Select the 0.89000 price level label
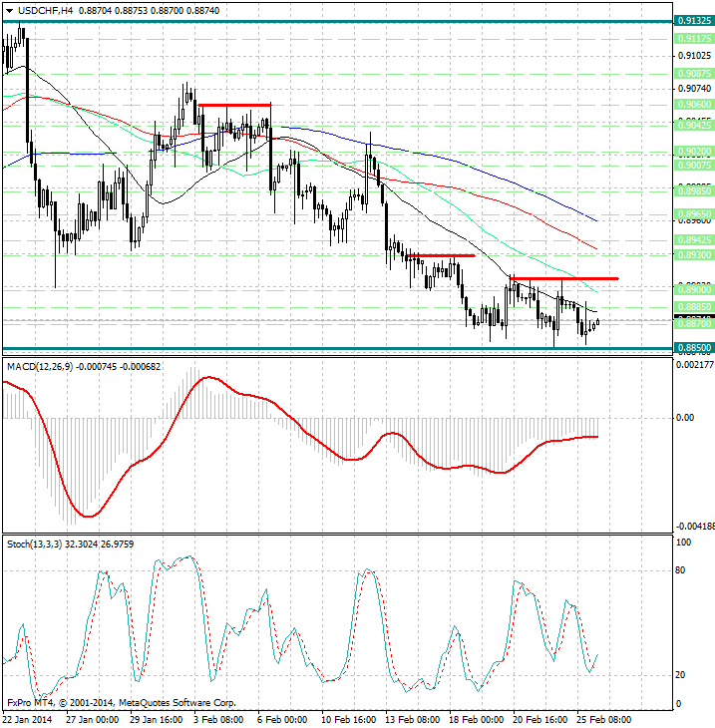The height and width of the screenshot is (728, 715). [x=694, y=290]
